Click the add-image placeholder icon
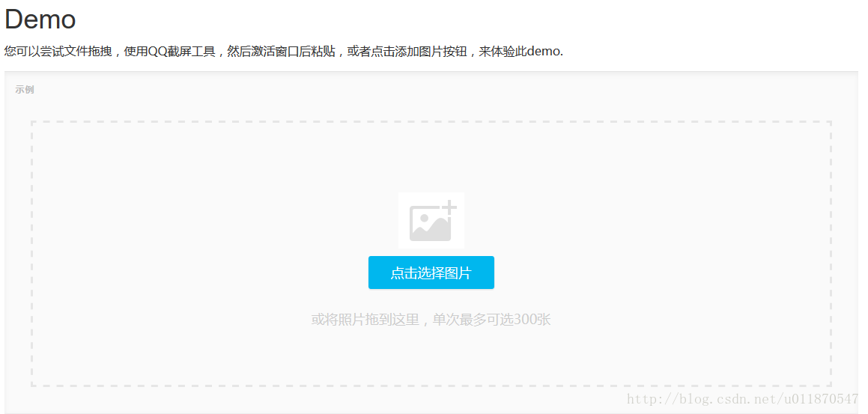The height and width of the screenshot is (414, 868). pyautogui.click(x=431, y=220)
